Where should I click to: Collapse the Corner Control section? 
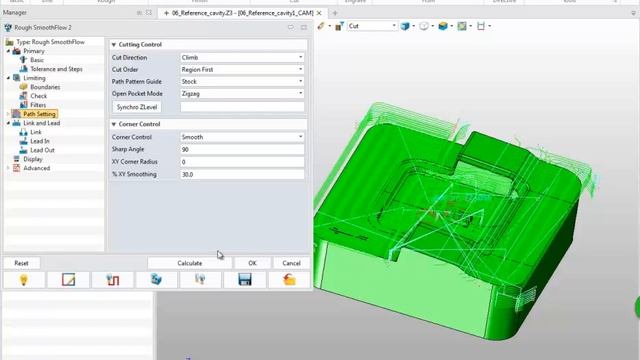pos(114,124)
